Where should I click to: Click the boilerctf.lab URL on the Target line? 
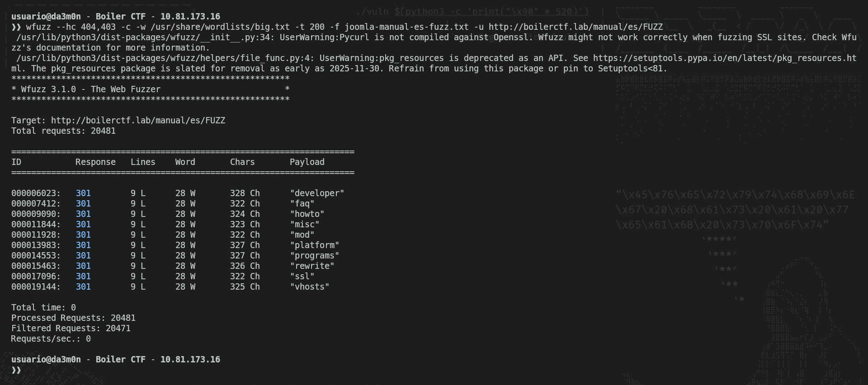[138, 121]
